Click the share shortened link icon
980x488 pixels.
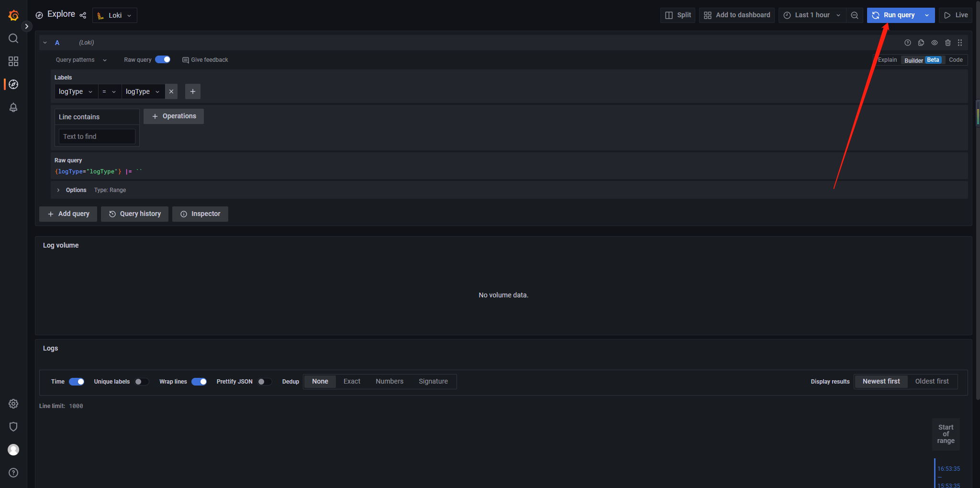tap(83, 15)
